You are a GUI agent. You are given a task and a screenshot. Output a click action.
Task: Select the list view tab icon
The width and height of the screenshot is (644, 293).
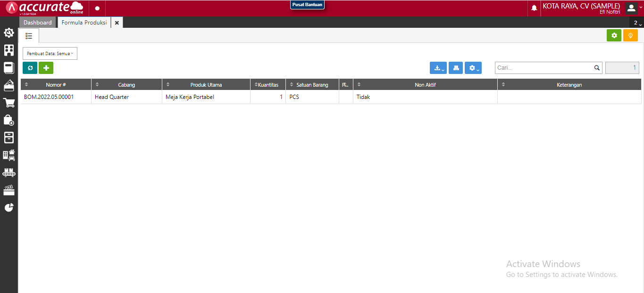coord(29,36)
